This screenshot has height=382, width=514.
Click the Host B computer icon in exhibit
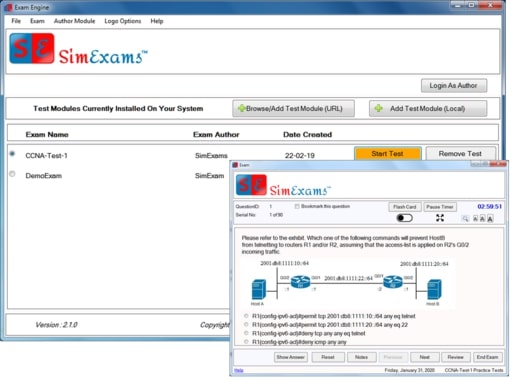click(x=434, y=289)
